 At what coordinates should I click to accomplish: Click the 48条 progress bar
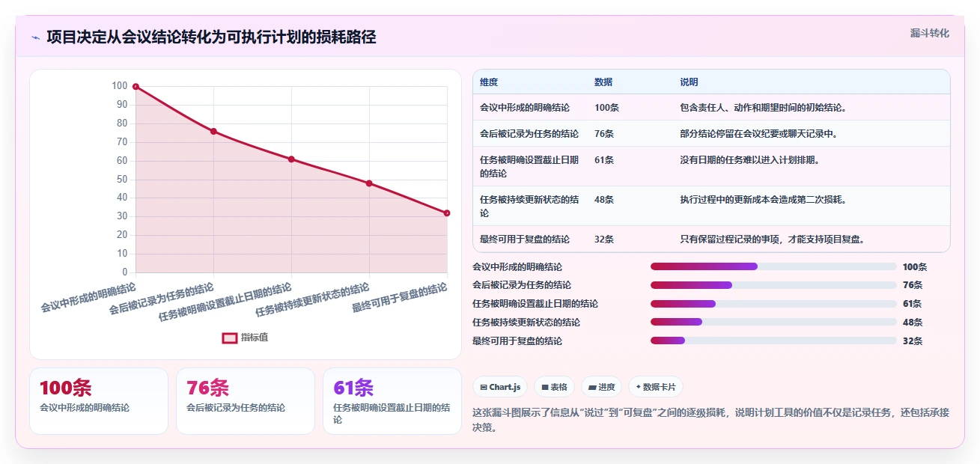(773, 323)
